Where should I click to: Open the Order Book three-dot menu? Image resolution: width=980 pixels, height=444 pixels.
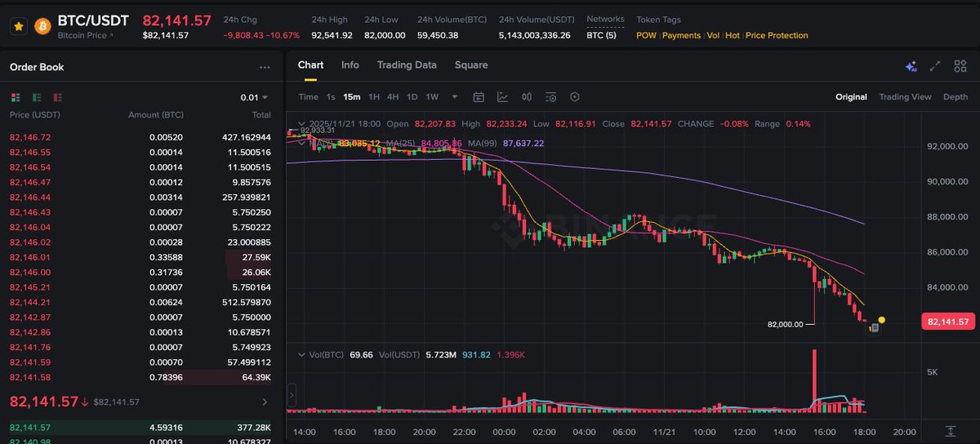click(265, 68)
